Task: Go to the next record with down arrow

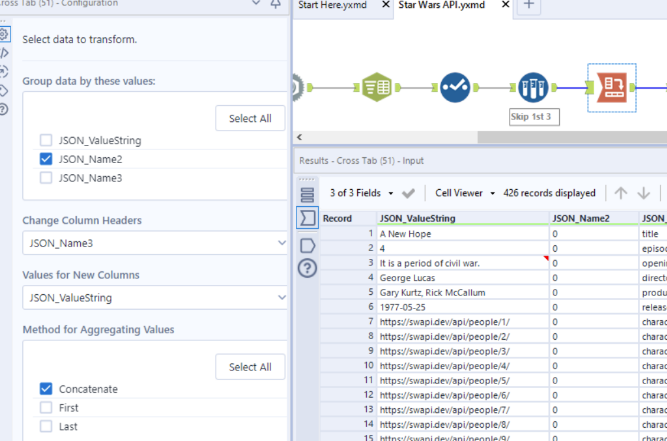Action: (x=644, y=193)
